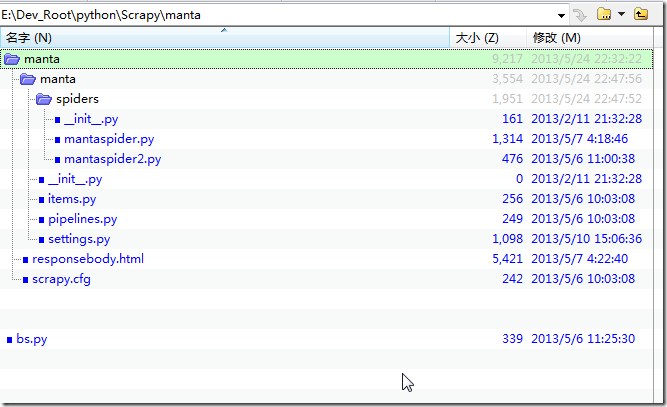
Task: Click date 2013/5/6 11:00:38
Action: pos(583,159)
